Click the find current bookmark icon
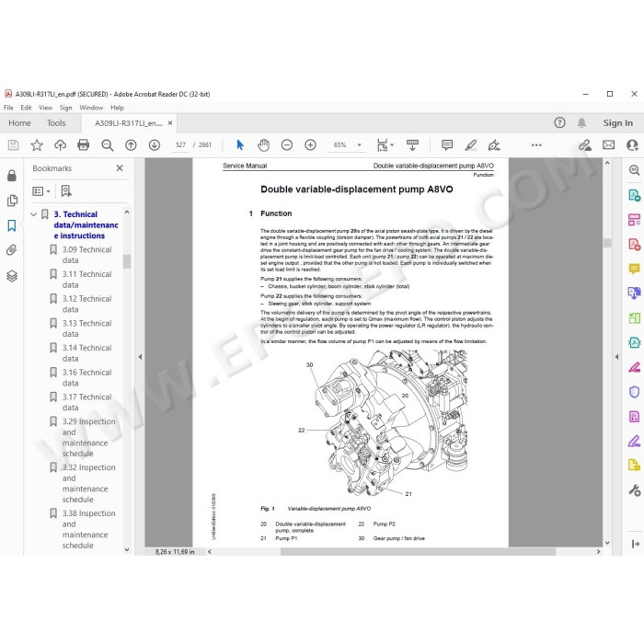 pyautogui.click(x=66, y=191)
